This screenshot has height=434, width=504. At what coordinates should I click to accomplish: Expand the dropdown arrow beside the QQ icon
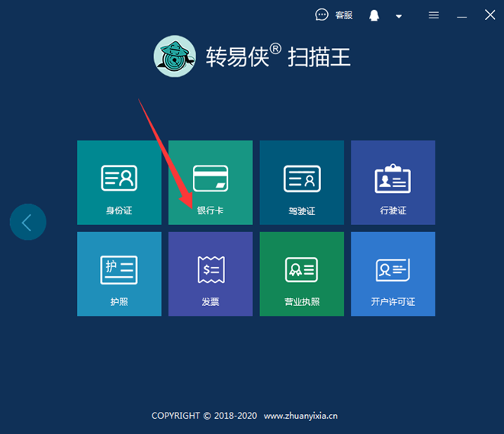(399, 16)
